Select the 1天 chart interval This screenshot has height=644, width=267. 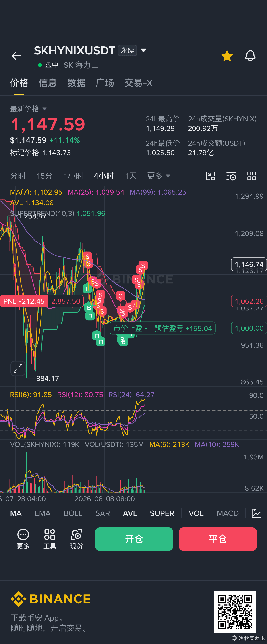(130, 176)
